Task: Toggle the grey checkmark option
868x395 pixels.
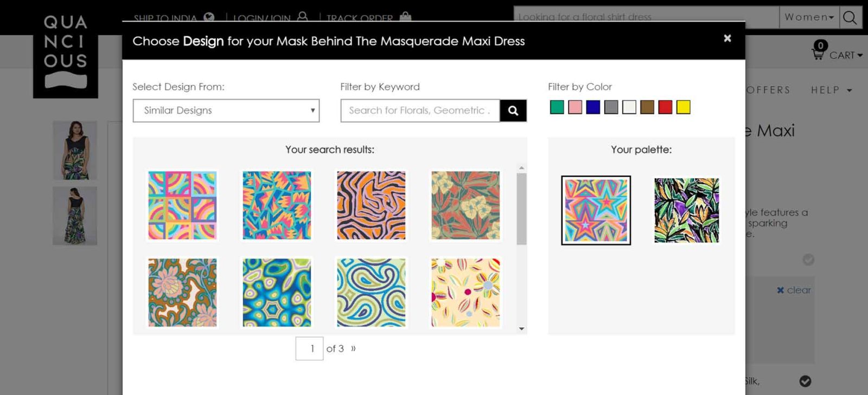Action: [808, 260]
